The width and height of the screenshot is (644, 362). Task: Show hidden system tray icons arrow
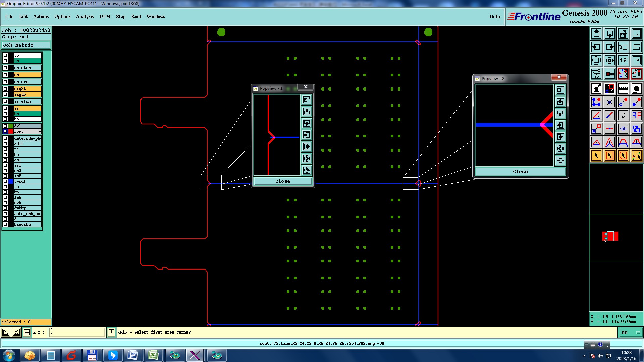pos(584,356)
